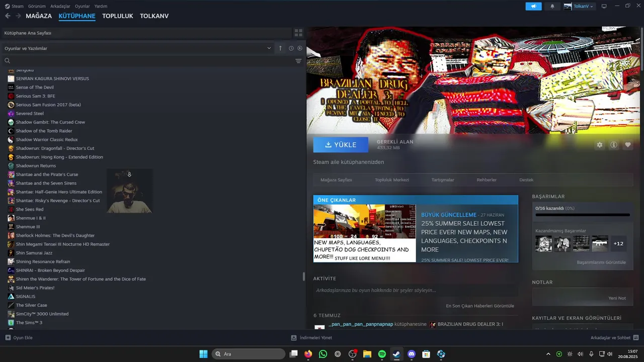
Task: Open featured update news thumbnail
Action: 365,233
